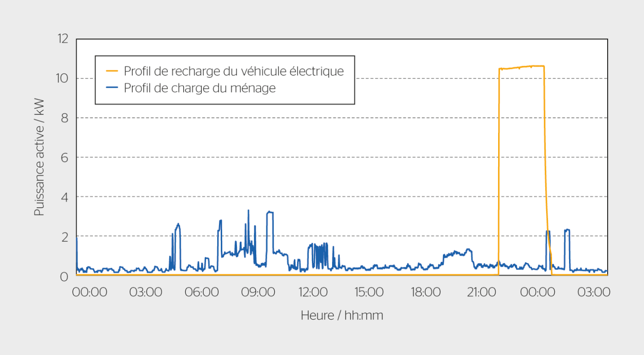Image resolution: width=644 pixels, height=355 pixels.
Task: Click y-axis tick label '8'
Action: pos(65,118)
